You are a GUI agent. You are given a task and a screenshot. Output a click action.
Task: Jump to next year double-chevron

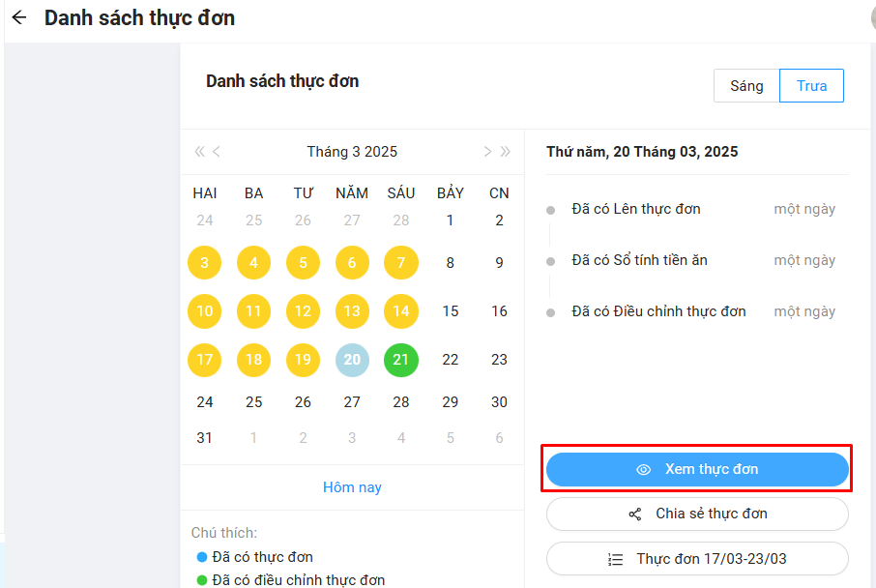pyautogui.click(x=505, y=151)
